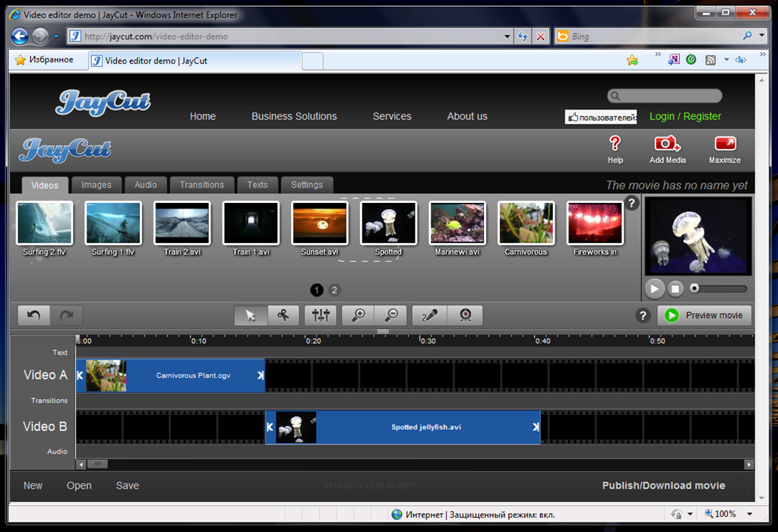Select the Train 2.avi thumbnail
The image size is (778, 532).
pos(182,223)
